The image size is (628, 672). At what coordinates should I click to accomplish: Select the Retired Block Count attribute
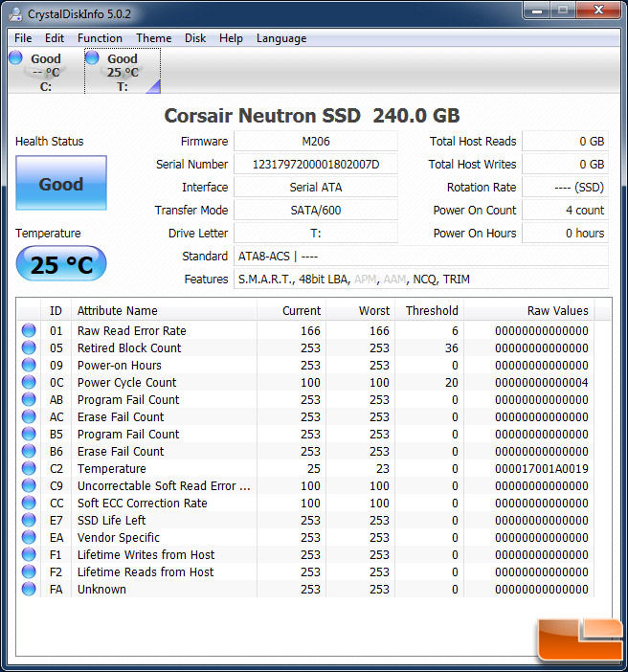129,348
